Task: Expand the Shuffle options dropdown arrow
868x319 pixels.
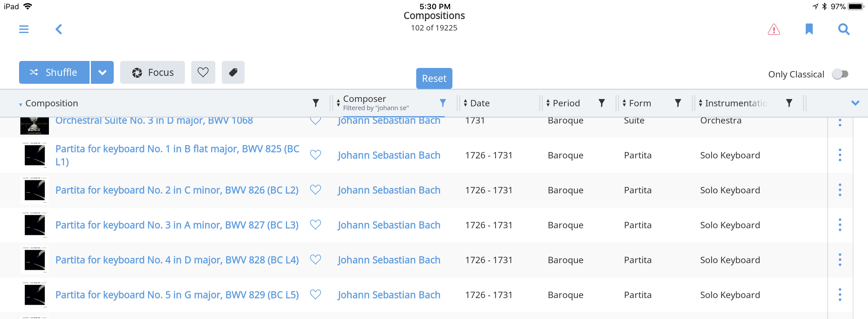Action: coord(102,72)
